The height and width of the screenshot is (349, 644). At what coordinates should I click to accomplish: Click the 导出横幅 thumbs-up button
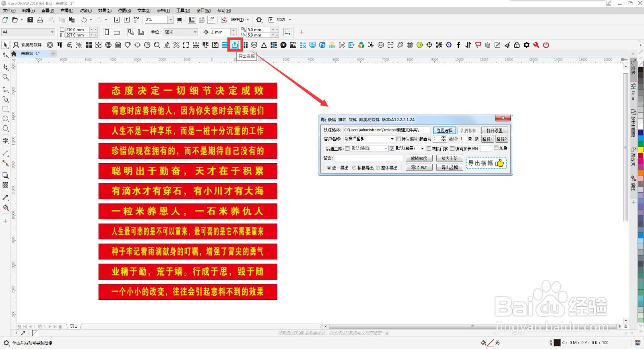tap(486, 163)
